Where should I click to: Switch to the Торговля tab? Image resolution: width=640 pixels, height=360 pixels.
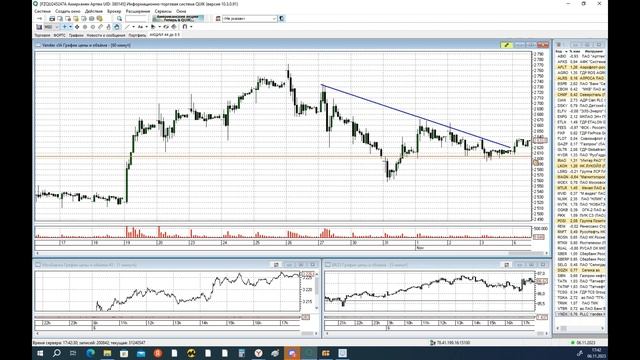(42, 35)
